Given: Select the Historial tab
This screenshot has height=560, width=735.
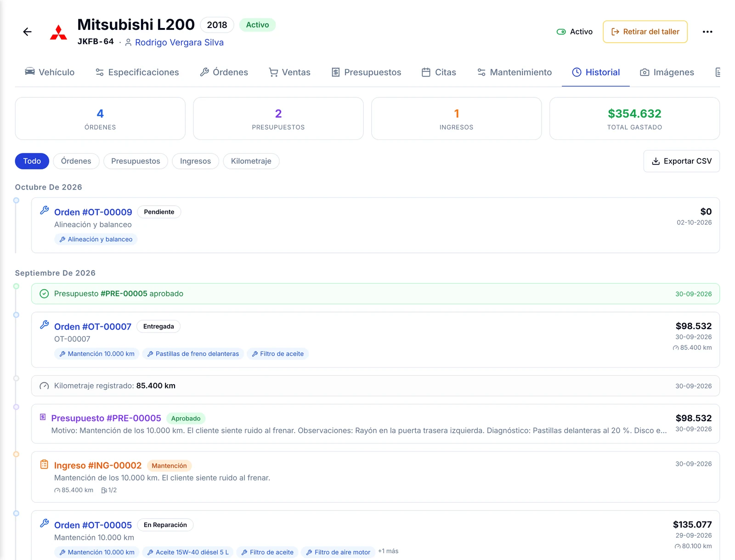Looking at the screenshot, I should coord(595,72).
